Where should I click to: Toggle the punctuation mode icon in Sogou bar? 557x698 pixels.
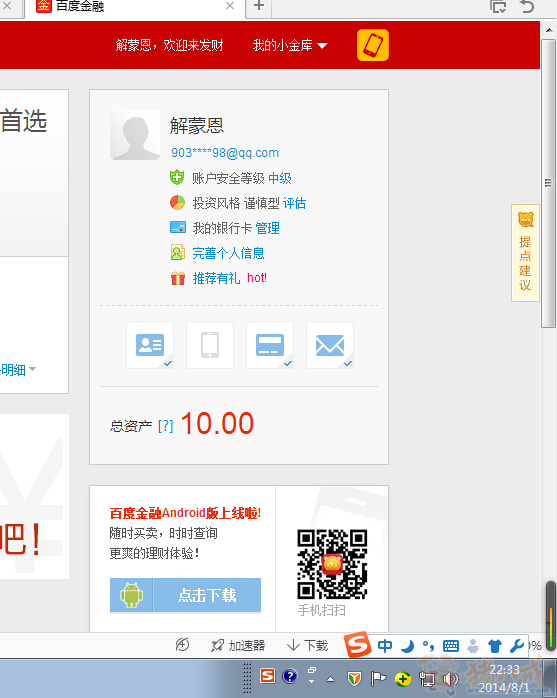pyautogui.click(x=428, y=645)
